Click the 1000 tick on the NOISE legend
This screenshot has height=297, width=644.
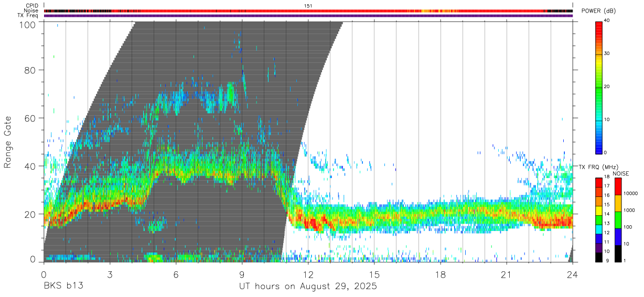pyautogui.click(x=630, y=211)
